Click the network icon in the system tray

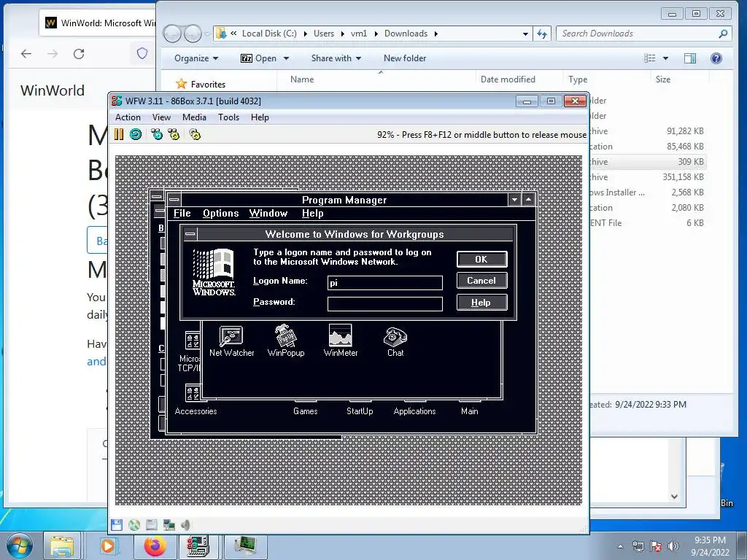tap(638, 545)
